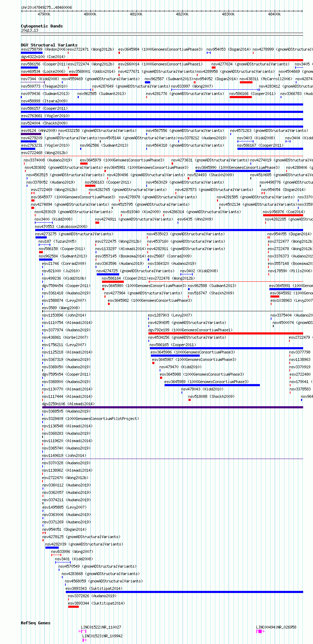Select variant esv3893343 (Suktitipat2014)
This screenshot has height=644, width=313.
94,588
